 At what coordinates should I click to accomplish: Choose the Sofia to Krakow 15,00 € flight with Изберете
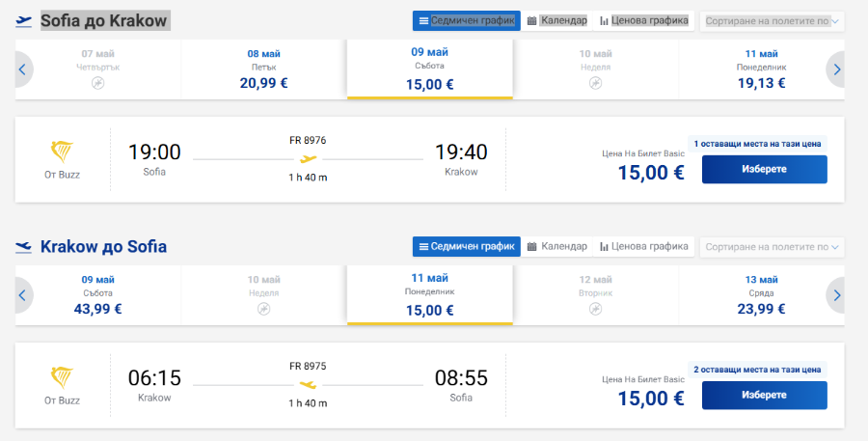(765, 169)
